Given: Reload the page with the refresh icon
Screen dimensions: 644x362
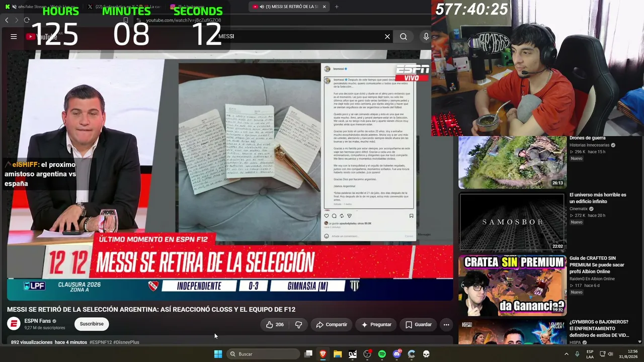Looking at the screenshot, I should click(27, 20).
